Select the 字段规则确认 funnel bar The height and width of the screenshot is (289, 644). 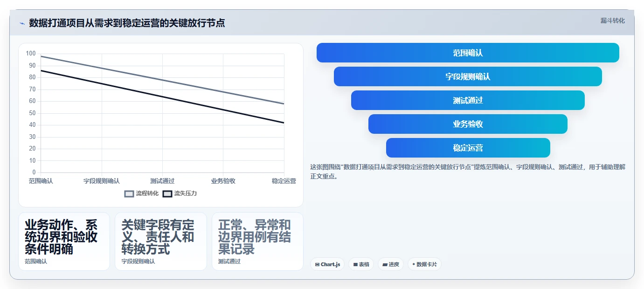468,76
